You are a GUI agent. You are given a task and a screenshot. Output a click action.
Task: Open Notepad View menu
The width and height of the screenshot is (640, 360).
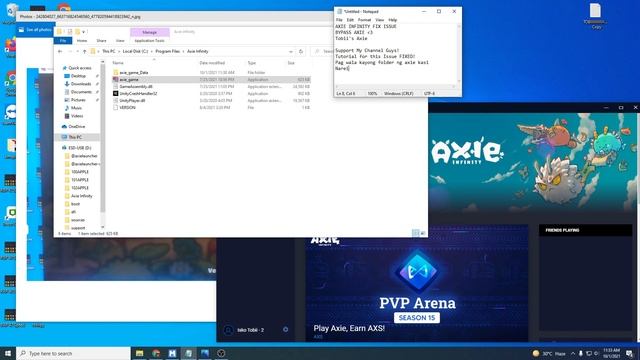click(x=379, y=20)
